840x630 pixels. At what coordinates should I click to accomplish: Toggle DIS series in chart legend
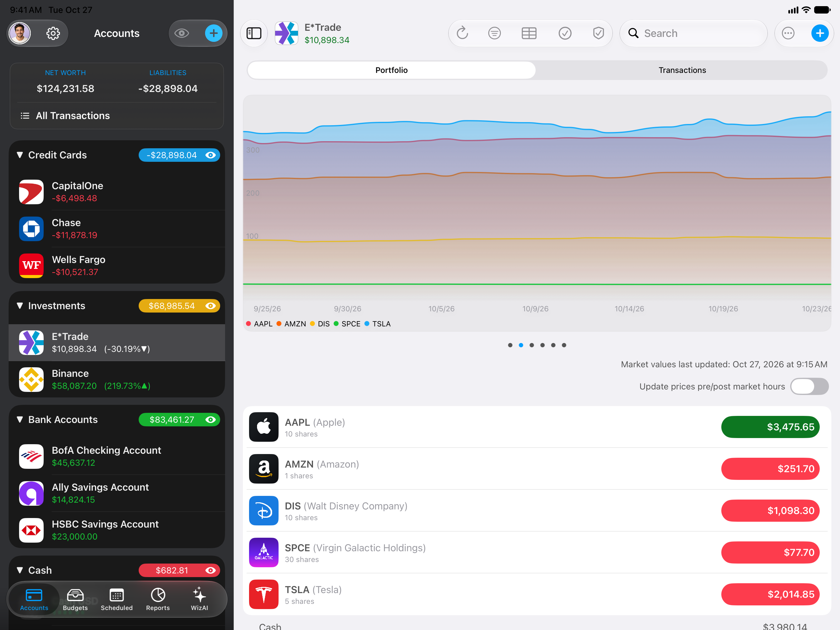point(320,324)
